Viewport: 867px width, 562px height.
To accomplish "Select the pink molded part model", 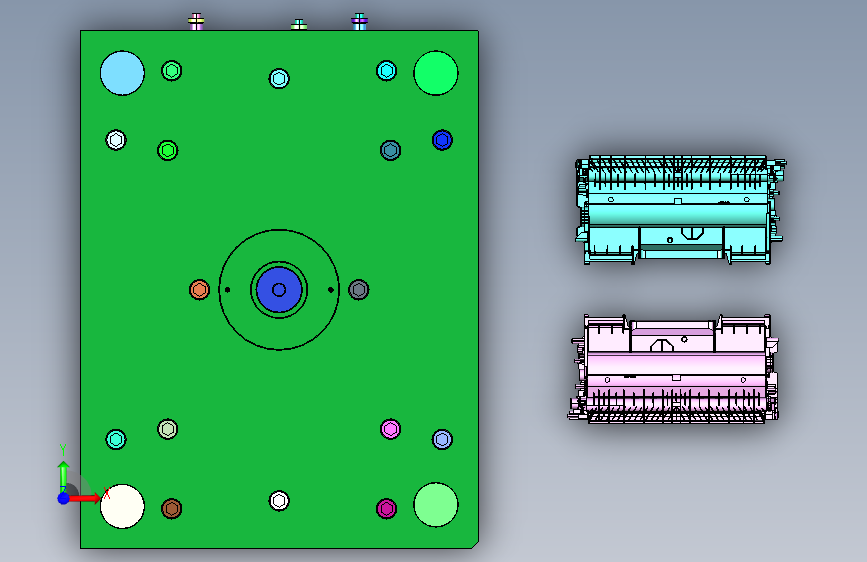I will [x=673, y=368].
